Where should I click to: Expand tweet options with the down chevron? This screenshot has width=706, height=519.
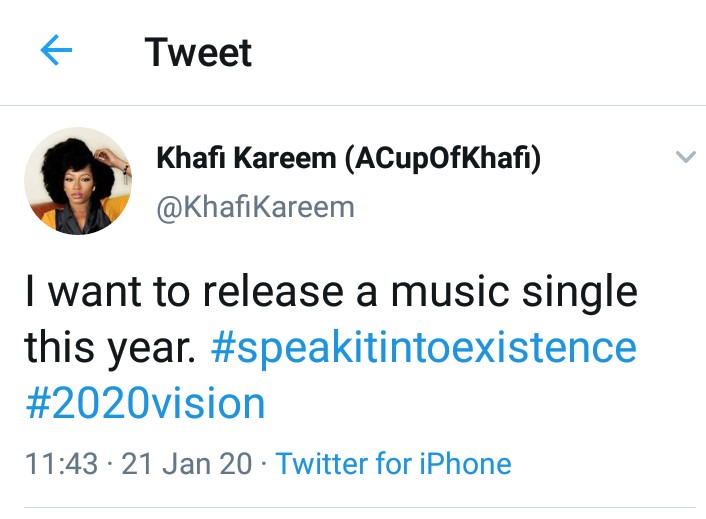click(685, 157)
